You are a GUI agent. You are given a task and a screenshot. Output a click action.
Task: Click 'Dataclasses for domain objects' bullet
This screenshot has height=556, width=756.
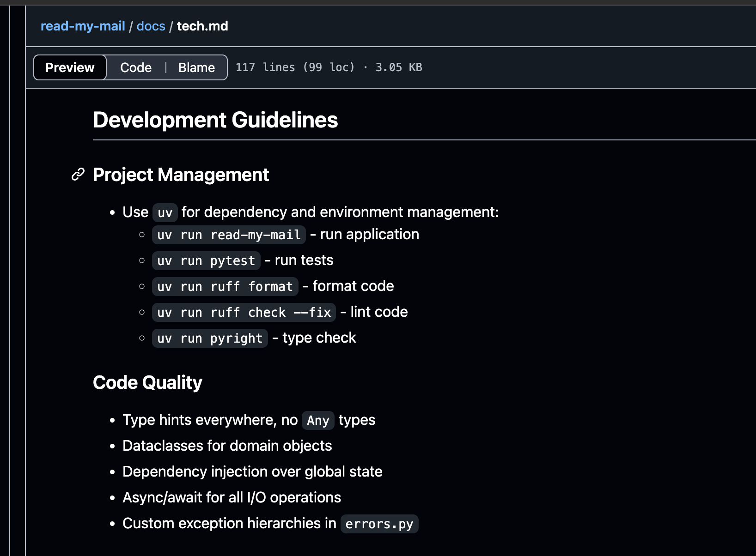227,446
